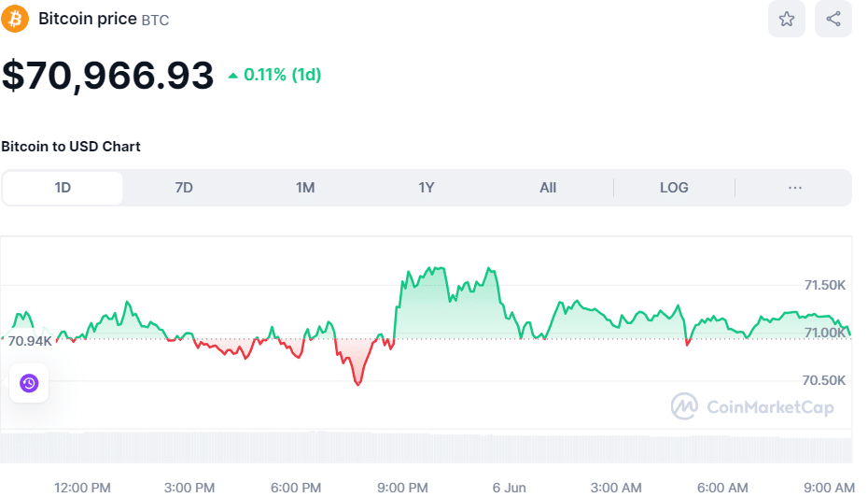Viewport: 868px width, 497px height.
Task: Click the BTC ticker symbol label
Action: point(155,20)
